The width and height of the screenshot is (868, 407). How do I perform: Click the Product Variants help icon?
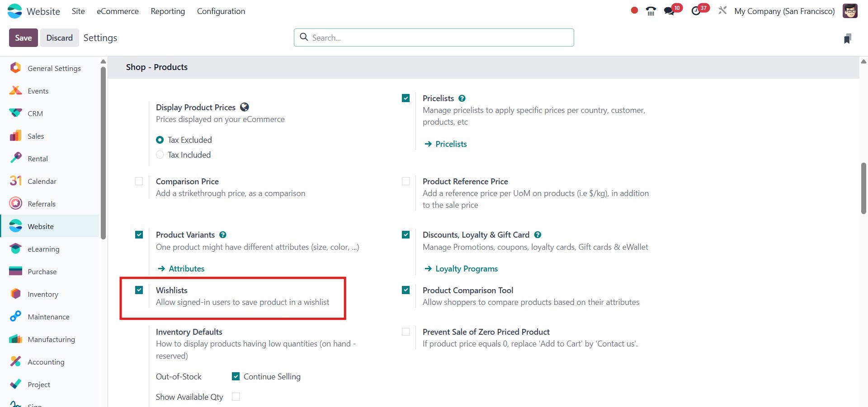tap(223, 235)
